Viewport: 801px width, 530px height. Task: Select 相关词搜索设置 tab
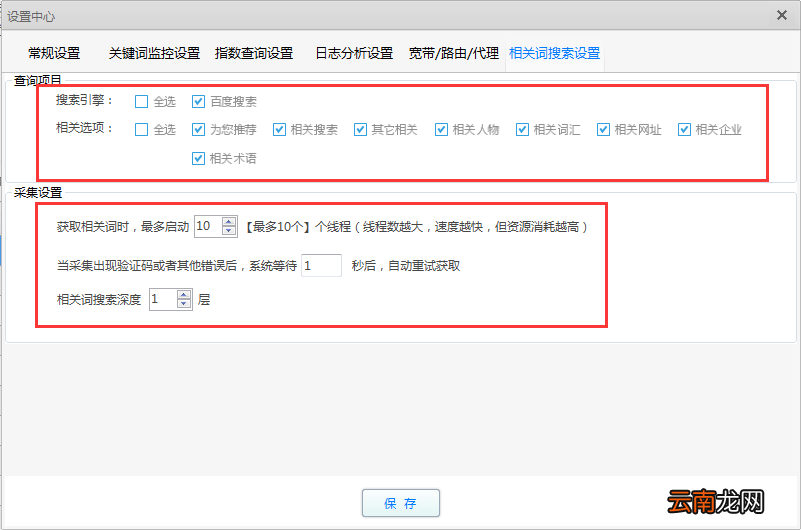coord(555,53)
